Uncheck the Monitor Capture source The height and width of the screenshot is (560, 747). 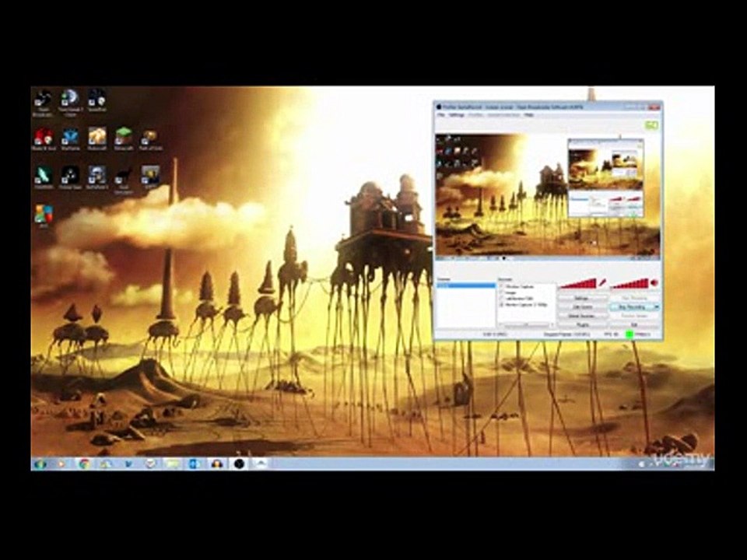point(502,304)
